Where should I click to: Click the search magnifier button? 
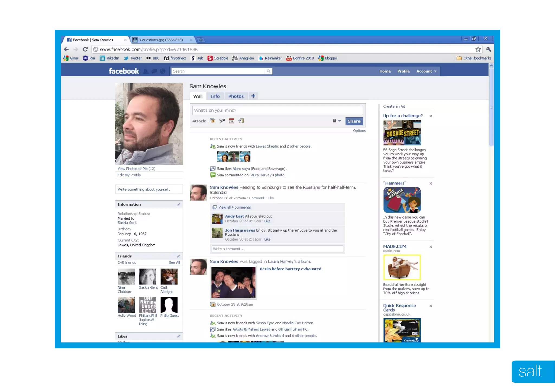(268, 71)
